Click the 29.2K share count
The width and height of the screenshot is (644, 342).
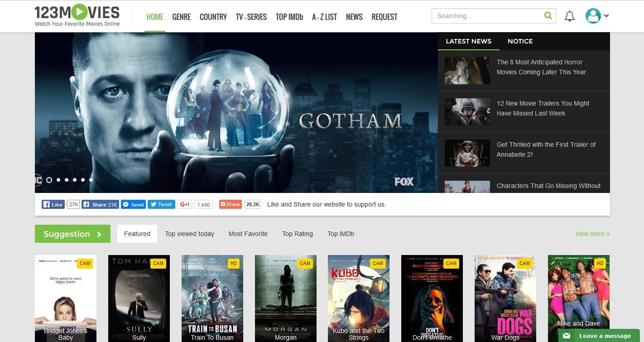[253, 204]
